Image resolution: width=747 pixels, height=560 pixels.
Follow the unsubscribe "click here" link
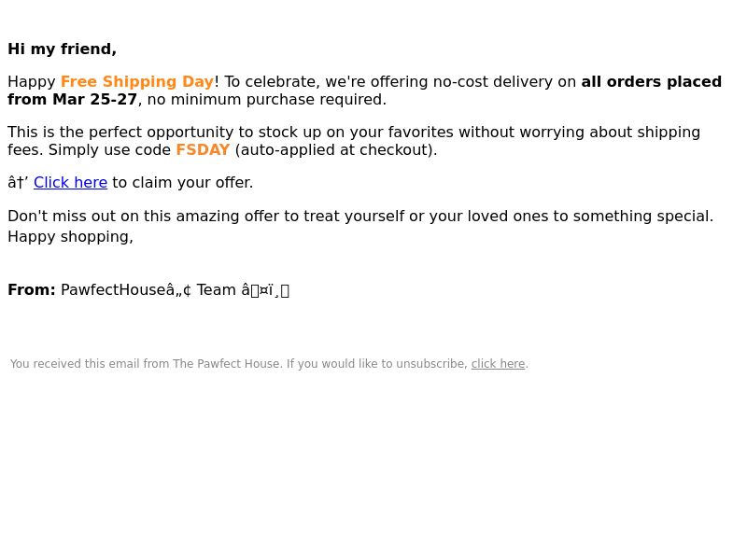(498, 364)
